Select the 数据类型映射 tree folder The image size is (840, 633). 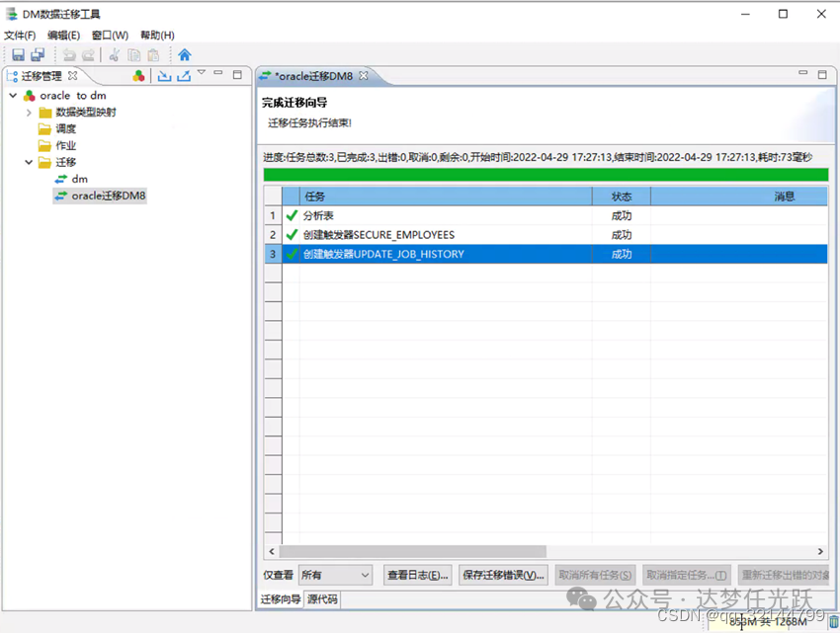click(x=86, y=112)
